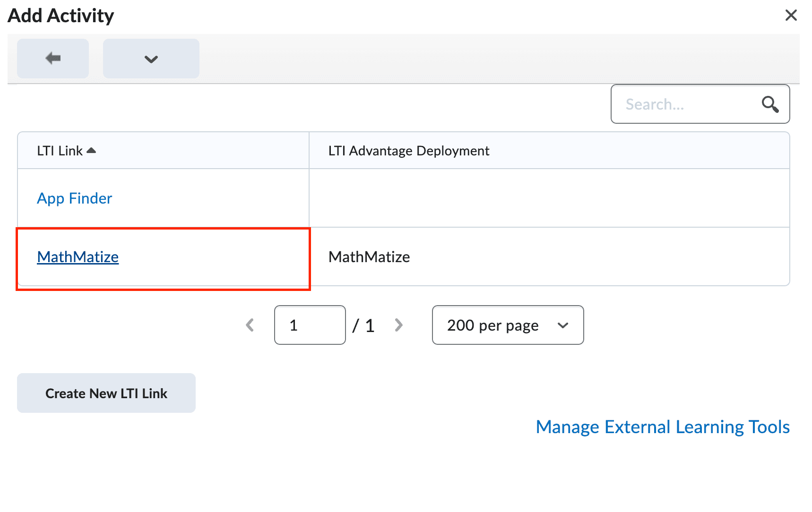Click the page number input box
Viewport: 812px width, 512px height.
[x=310, y=325]
